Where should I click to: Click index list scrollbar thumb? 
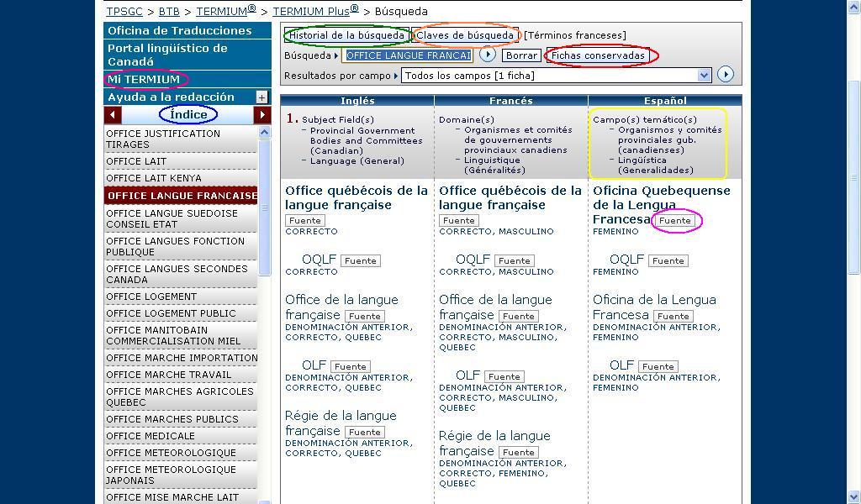click(x=265, y=207)
